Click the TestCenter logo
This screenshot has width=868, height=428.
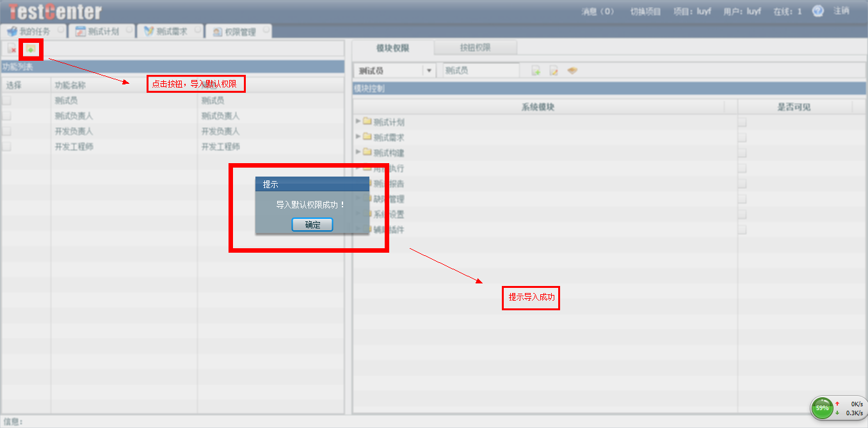click(56, 12)
